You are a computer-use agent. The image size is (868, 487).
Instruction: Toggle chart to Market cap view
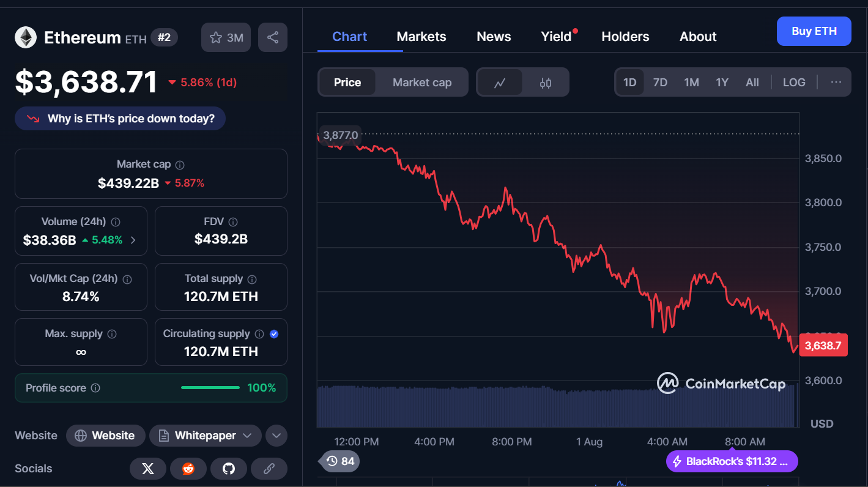[422, 83]
